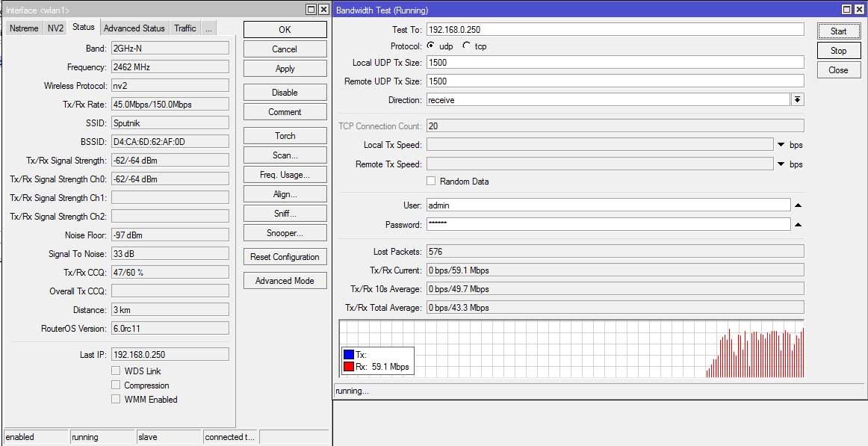Viewport: 868px width, 446px height.
Task: Select the udp protocol radio button
Action: point(431,46)
